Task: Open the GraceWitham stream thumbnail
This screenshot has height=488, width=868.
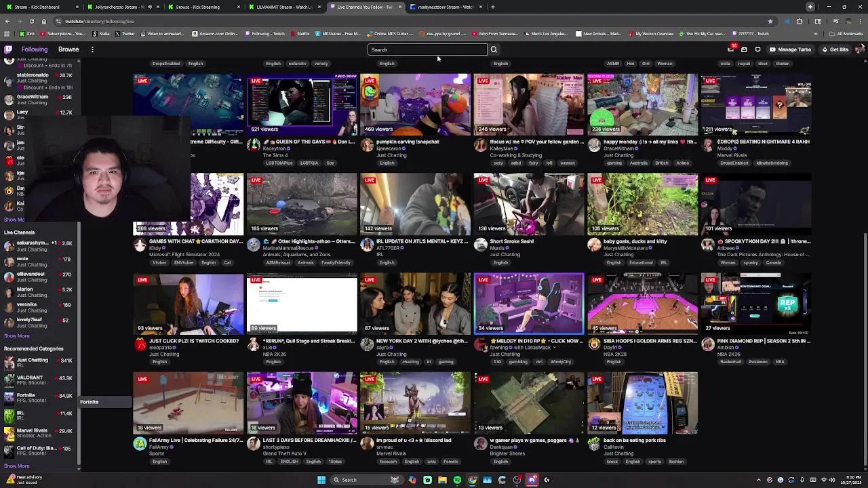Action: click(642, 104)
